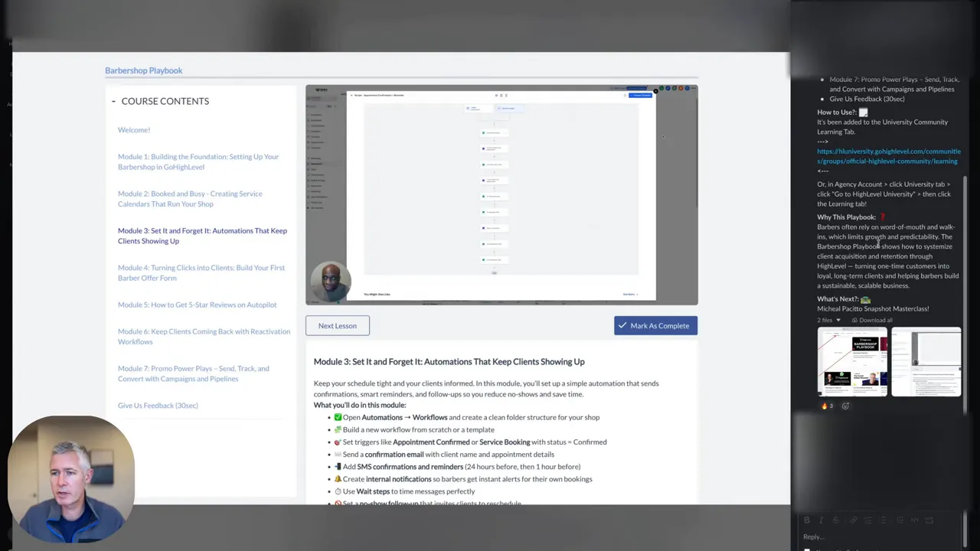Click the bold formatting icon
Image resolution: width=980 pixels, height=551 pixels.
(x=807, y=520)
